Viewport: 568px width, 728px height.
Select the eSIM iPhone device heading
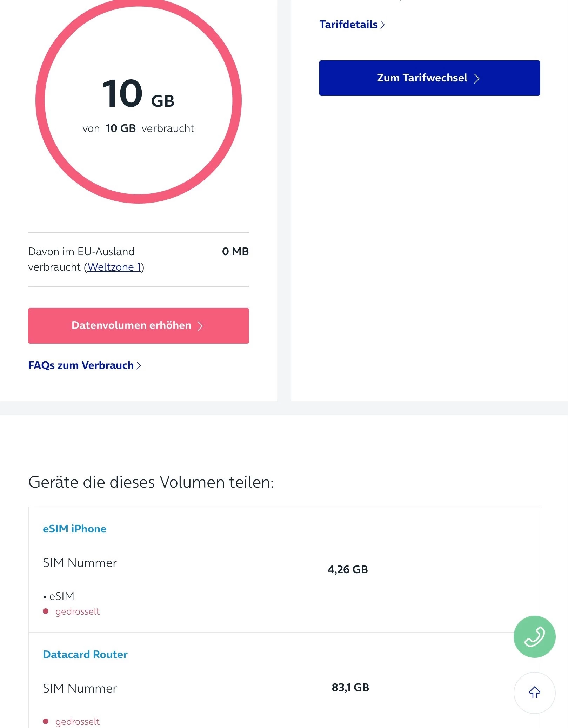[74, 529]
